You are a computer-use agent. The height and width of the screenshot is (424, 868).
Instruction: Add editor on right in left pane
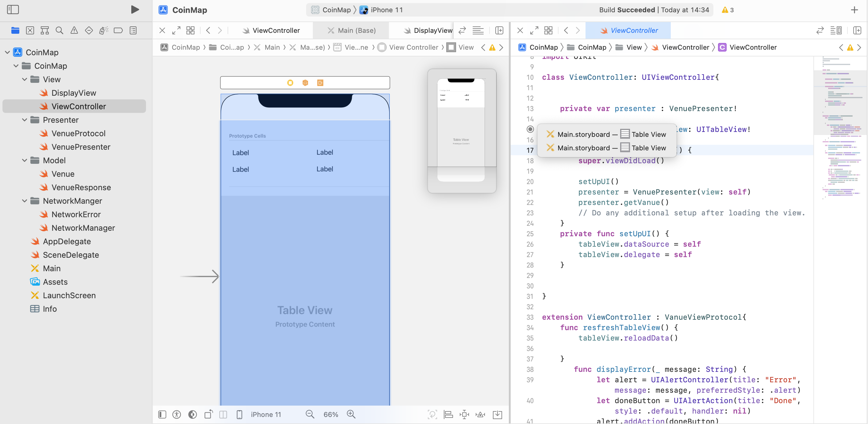pyautogui.click(x=499, y=30)
